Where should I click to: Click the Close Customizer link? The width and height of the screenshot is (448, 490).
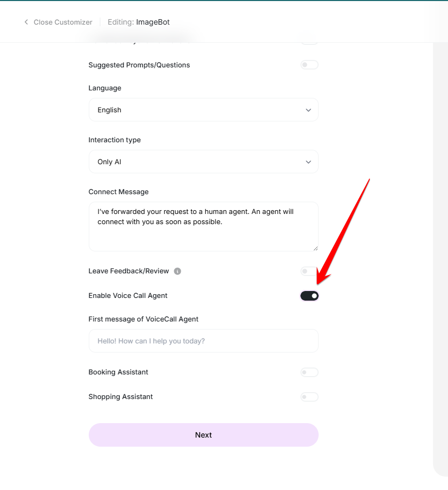pyautogui.click(x=63, y=22)
